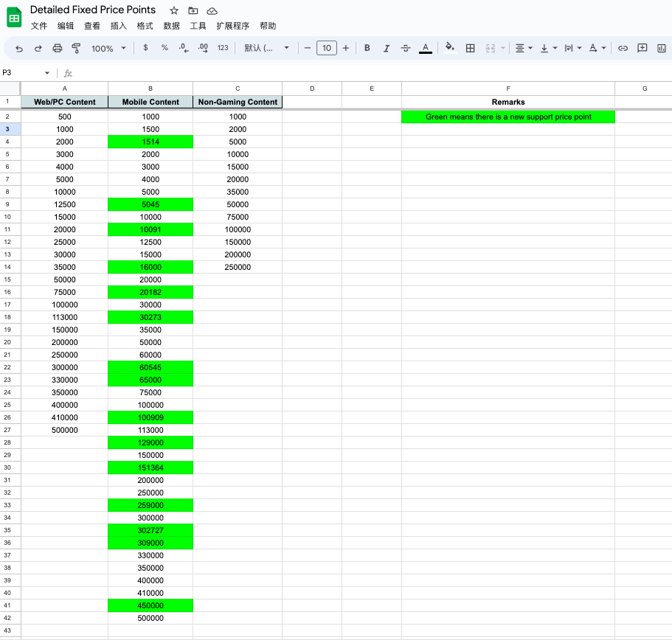Open the 扩展程序 menu
Screen dimensions: 672x640
click(232, 26)
